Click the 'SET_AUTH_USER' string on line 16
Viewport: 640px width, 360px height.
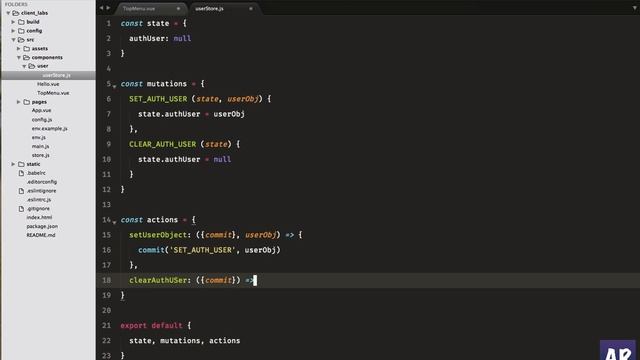202,250
